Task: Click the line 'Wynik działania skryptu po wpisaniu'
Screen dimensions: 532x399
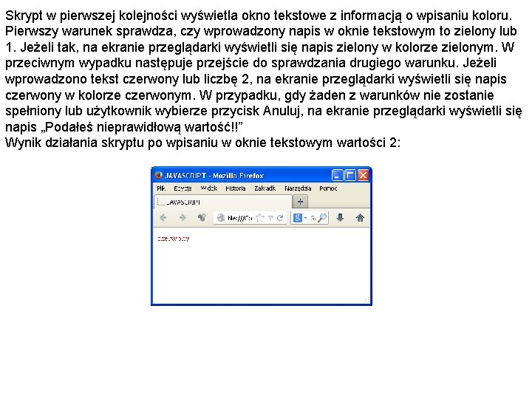Action: [x=203, y=143]
